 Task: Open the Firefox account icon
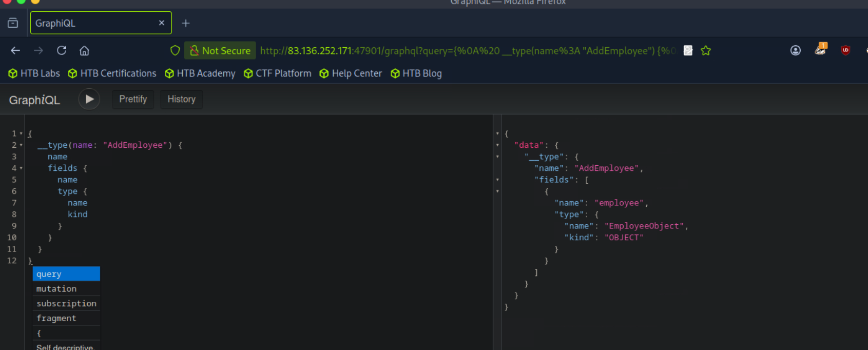[x=795, y=50]
